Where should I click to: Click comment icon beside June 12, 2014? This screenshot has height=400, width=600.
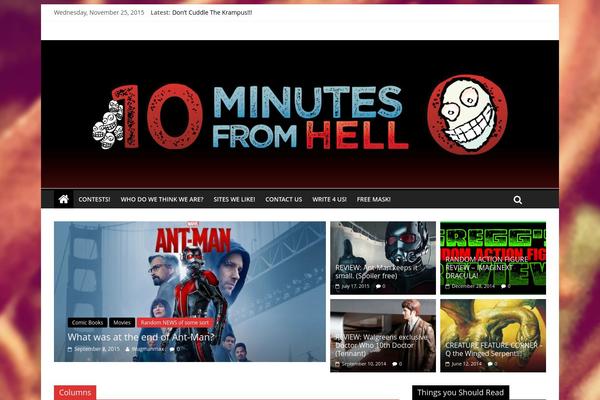point(492,364)
